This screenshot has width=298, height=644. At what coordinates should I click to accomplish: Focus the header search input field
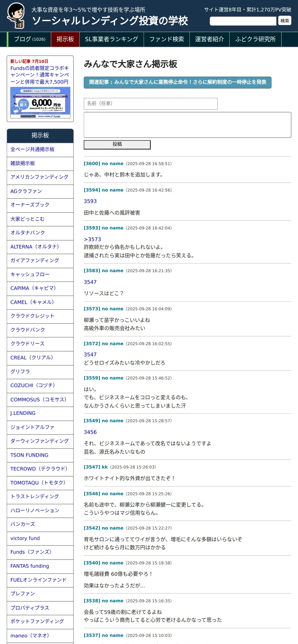[x=243, y=21]
